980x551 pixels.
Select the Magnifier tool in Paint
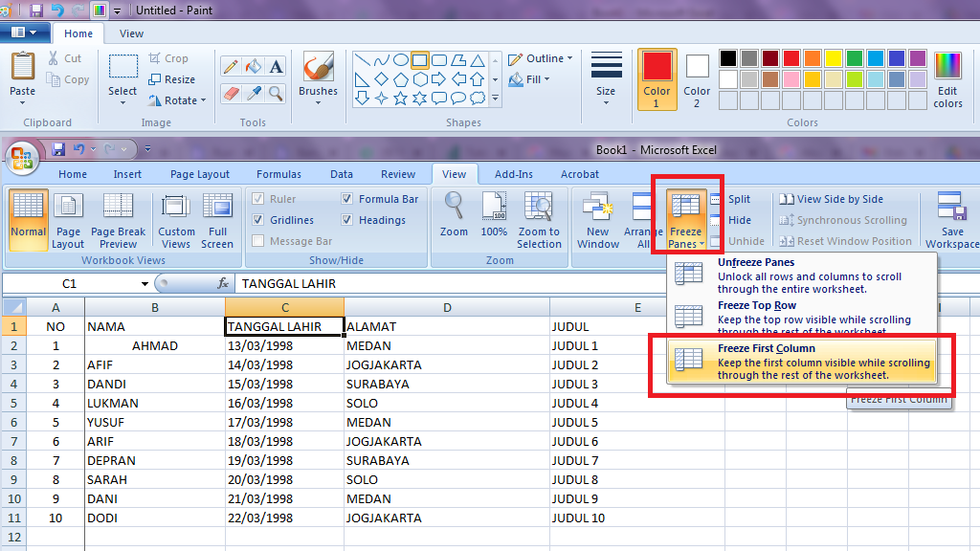[x=276, y=94]
